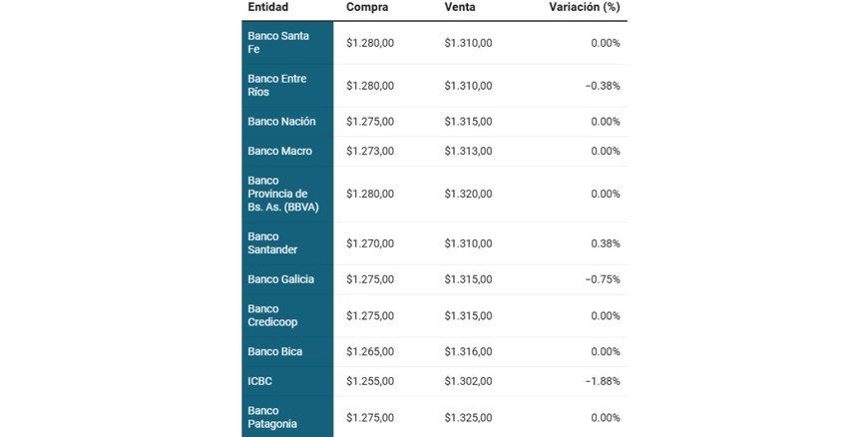Click the Banco Credicoop entity cell
868x437 pixels.
click(286, 315)
